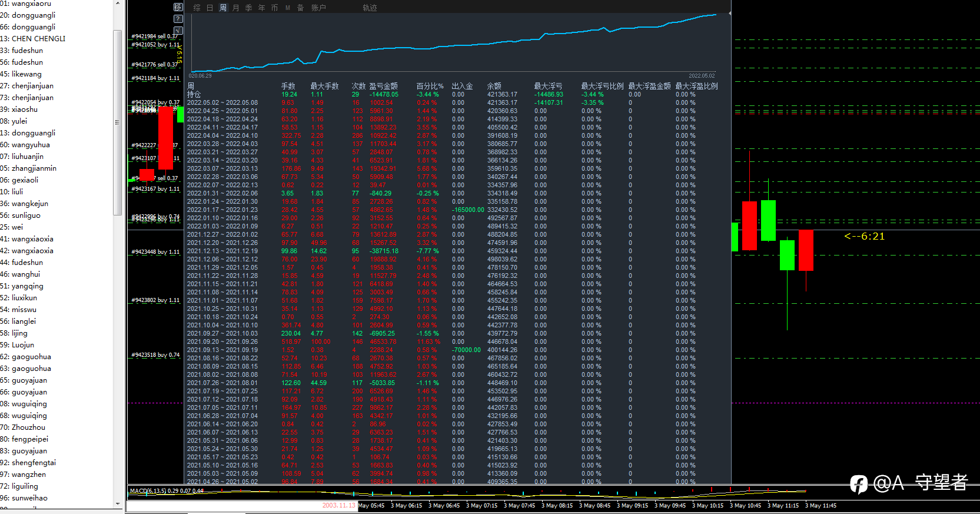980x514 pixels.
Task: Click the MACD(6,13,5) indicator label
Action: (x=167, y=490)
